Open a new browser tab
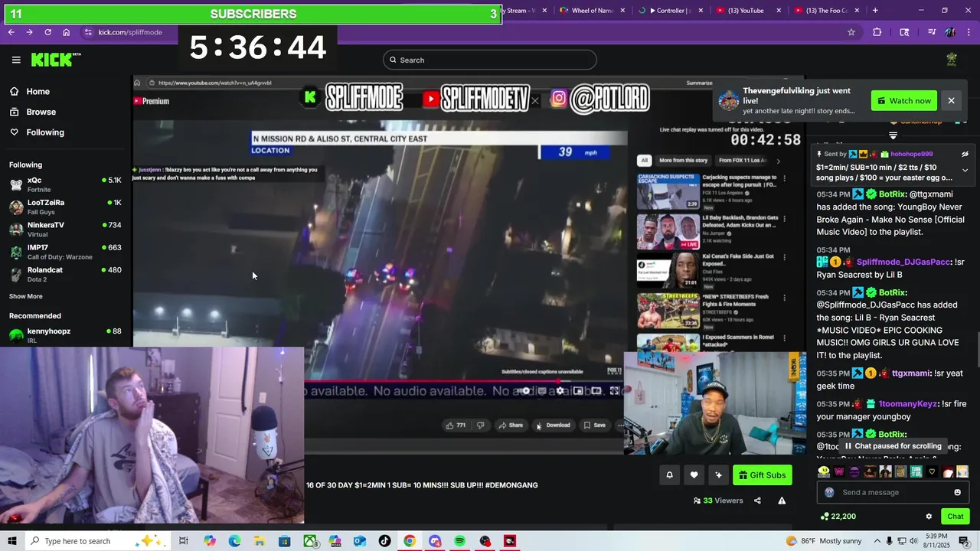980x551 pixels. click(875, 11)
